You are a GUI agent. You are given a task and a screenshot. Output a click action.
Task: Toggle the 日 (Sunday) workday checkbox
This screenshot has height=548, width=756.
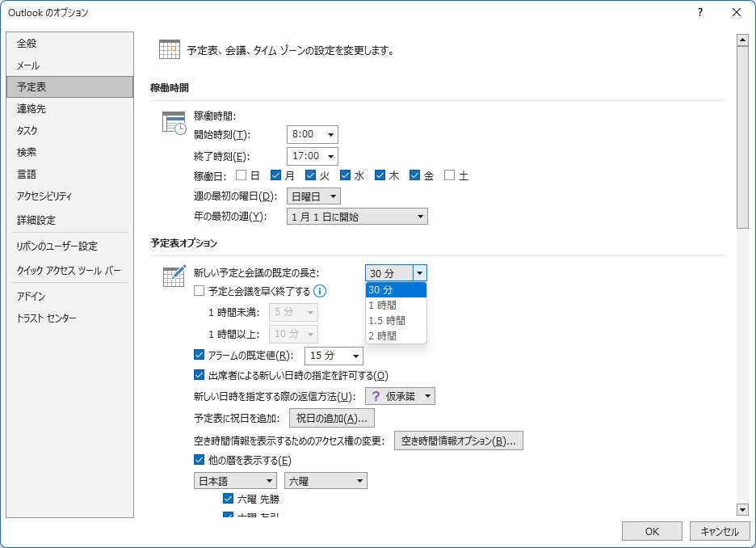(241, 175)
